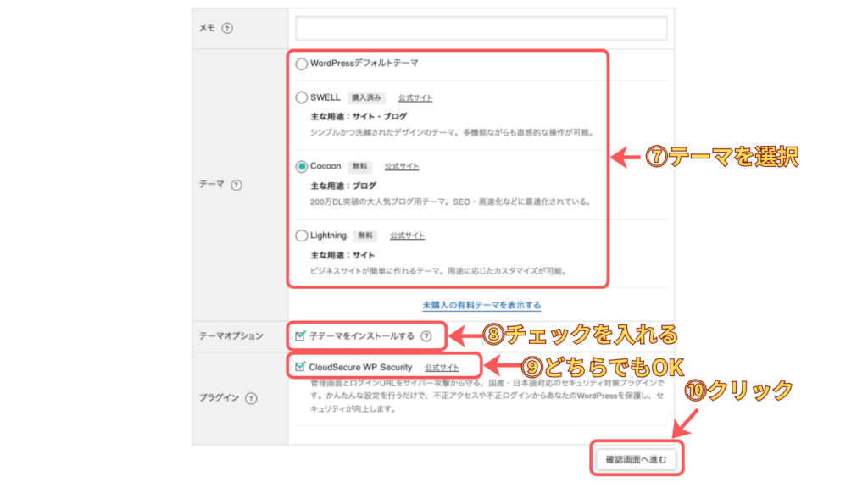
Task: Click the help icon beside プラグイン label
Action: coord(251,399)
